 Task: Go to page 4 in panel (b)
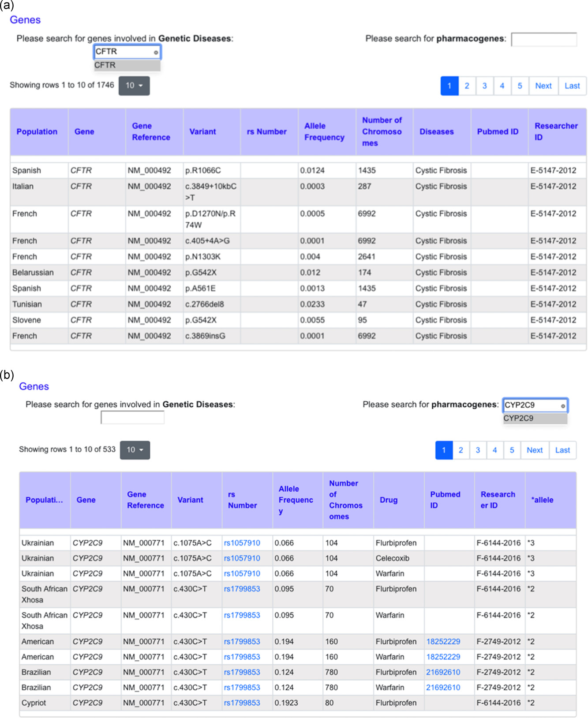(x=495, y=450)
